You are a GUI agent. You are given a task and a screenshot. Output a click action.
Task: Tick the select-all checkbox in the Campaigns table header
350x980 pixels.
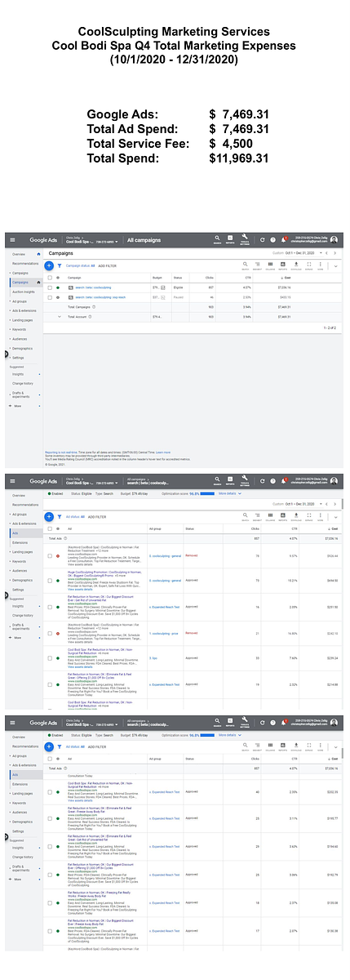pyautogui.click(x=49, y=278)
